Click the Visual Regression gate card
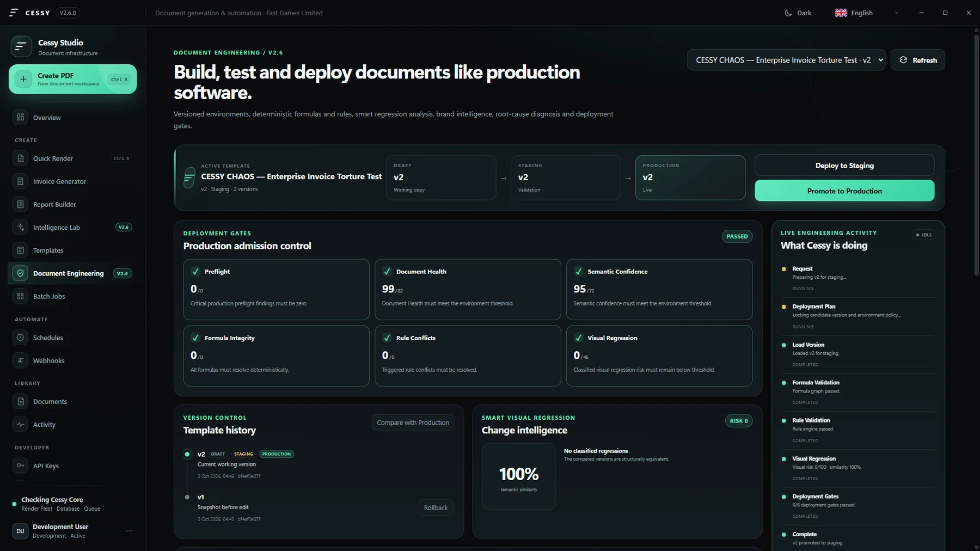 coord(659,356)
